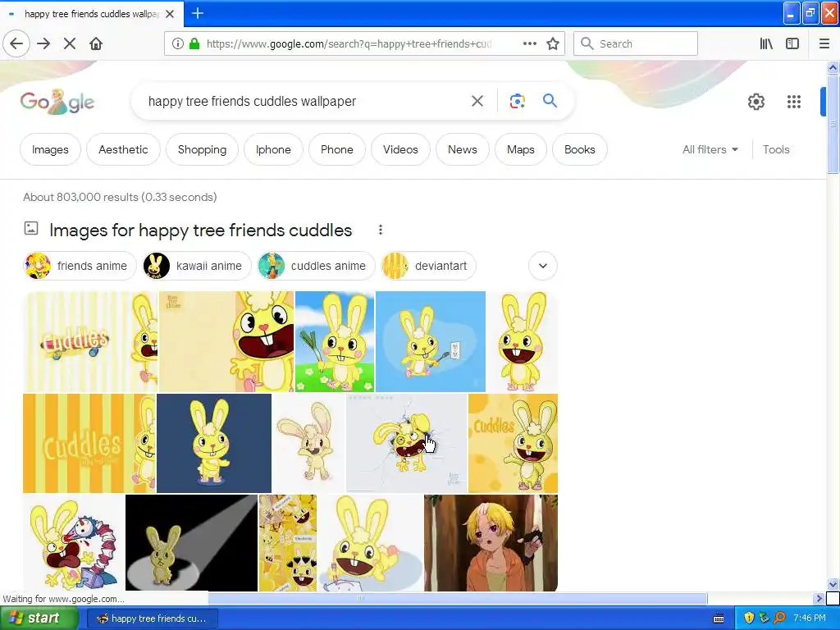Screen dimensions: 840x630
Task: Click the URL address field
Action: click(348, 43)
